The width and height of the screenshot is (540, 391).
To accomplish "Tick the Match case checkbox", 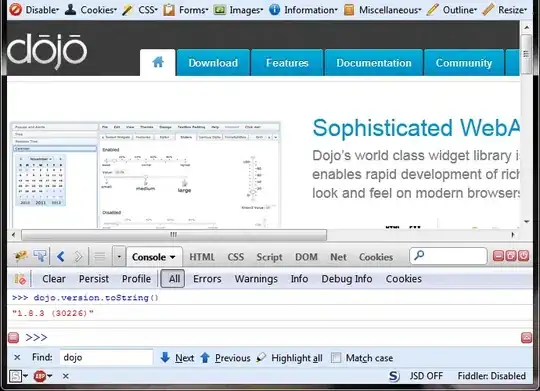I will pyautogui.click(x=336, y=358).
